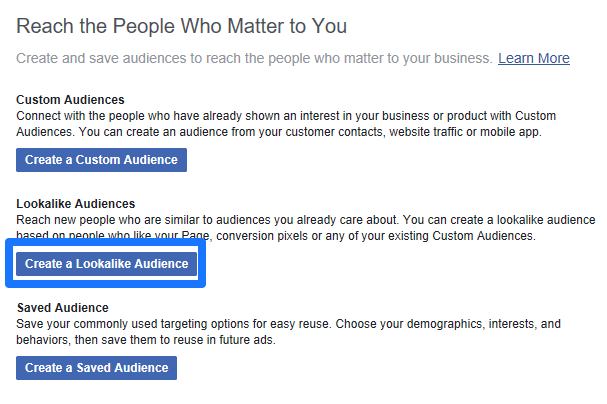The width and height of the screenshot is (607, 404).
Task: Select the bold "Custom Audiences" section heading
Action: pos(70,100)
